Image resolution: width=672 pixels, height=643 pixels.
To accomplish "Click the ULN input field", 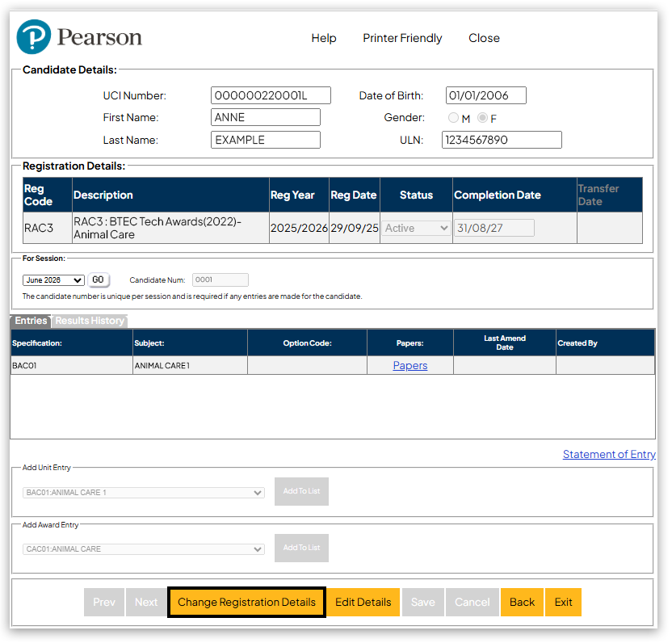I will (x=502, y=140).
